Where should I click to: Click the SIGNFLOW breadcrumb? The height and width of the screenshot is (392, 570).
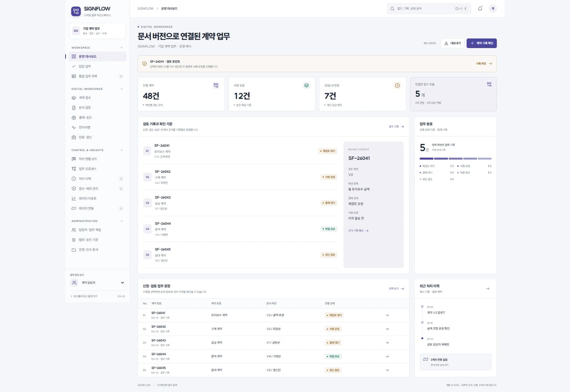coord(145,9)
